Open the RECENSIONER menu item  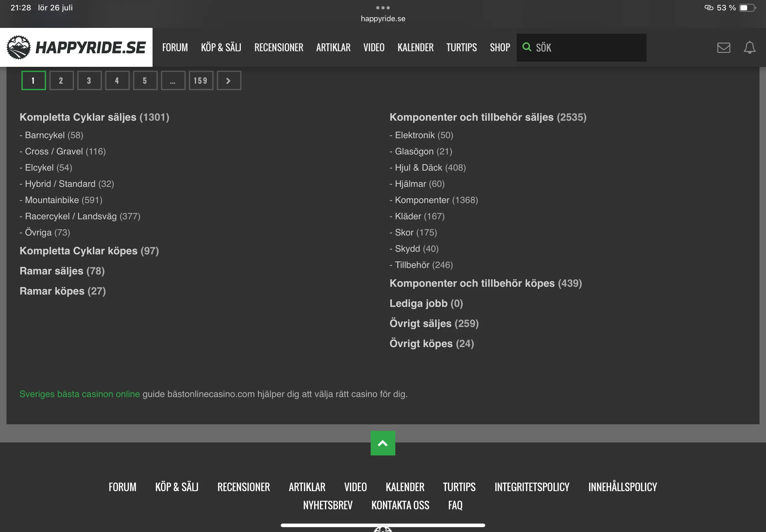pyautogui.click(x=278, y=48)
